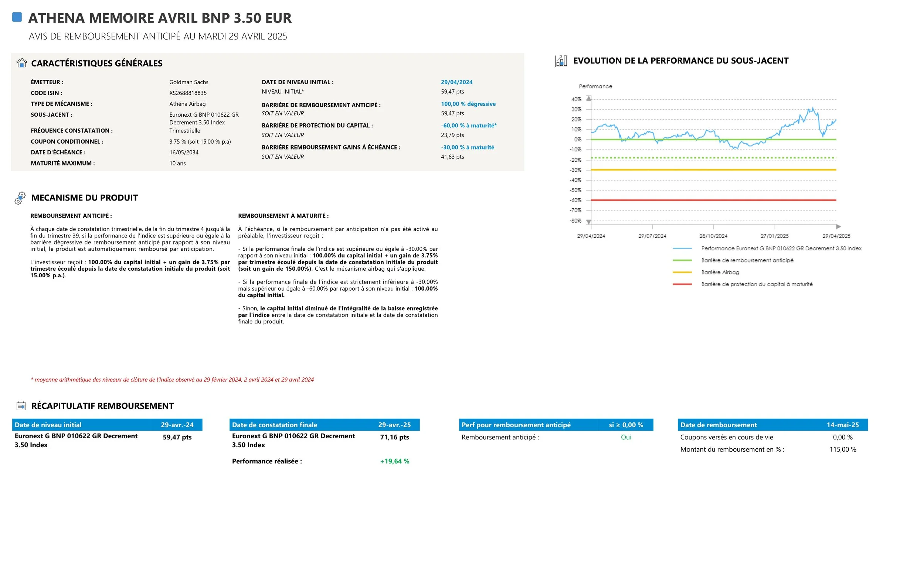Click the gears icon beside Mécanisme du Produit
This screenshot has width=924, height=579.
click(20, 198)
